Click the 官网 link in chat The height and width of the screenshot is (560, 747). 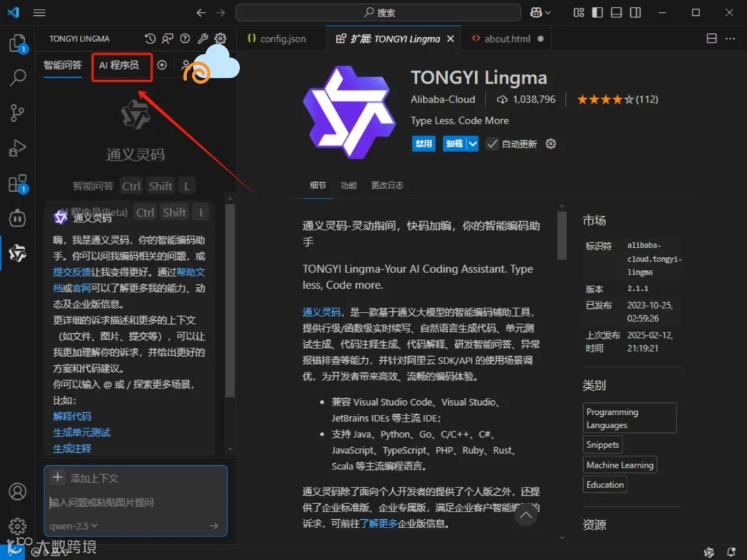point(82,288)
